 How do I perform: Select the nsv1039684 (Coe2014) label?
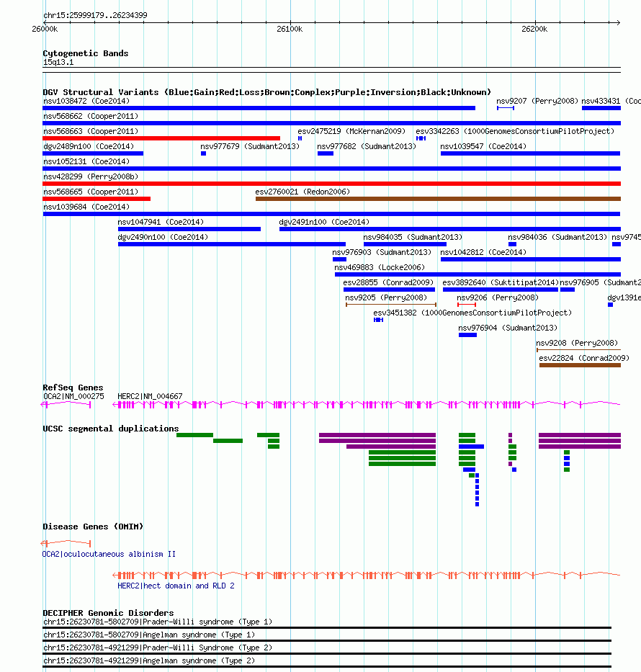click(86, 207)
